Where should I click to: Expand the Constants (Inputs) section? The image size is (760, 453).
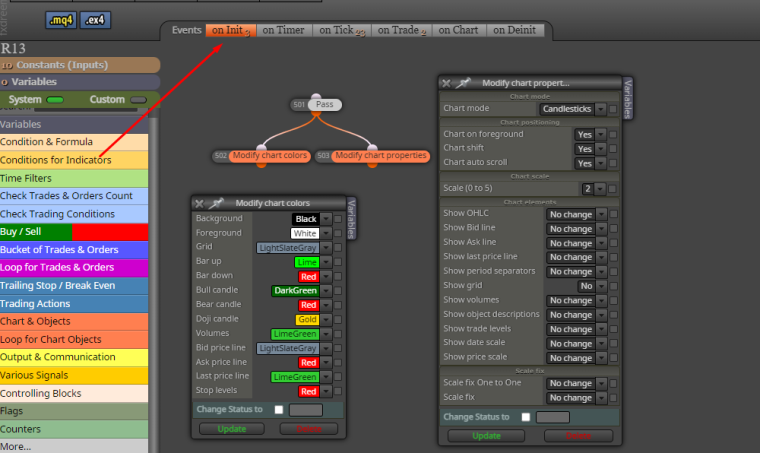80,65
